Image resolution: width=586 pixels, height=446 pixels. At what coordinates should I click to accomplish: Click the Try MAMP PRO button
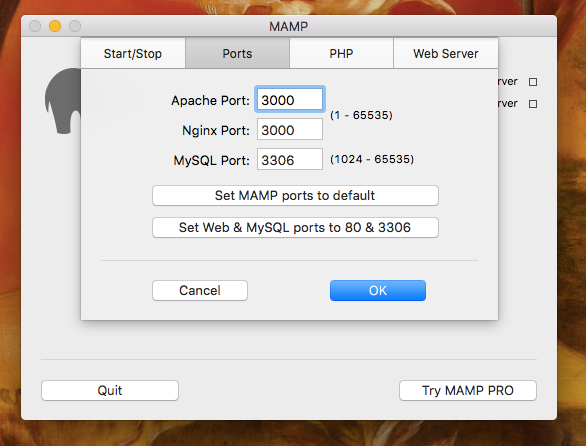(x=468, y=390)
